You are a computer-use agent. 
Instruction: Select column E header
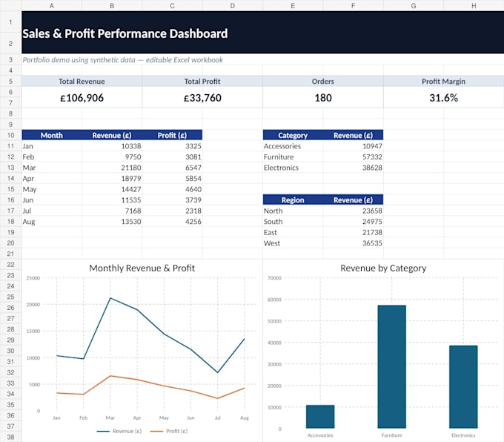[x=293, y=5]
